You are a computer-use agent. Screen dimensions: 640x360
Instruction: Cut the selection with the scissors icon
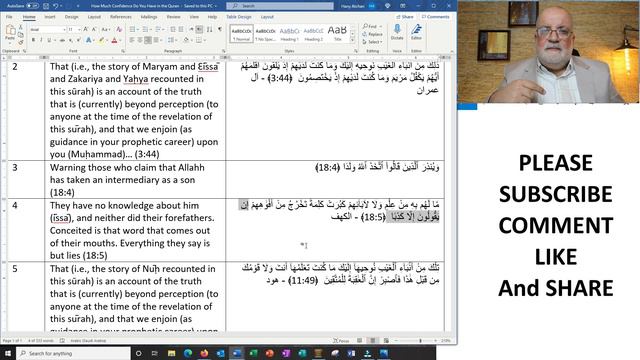(20, 27)
